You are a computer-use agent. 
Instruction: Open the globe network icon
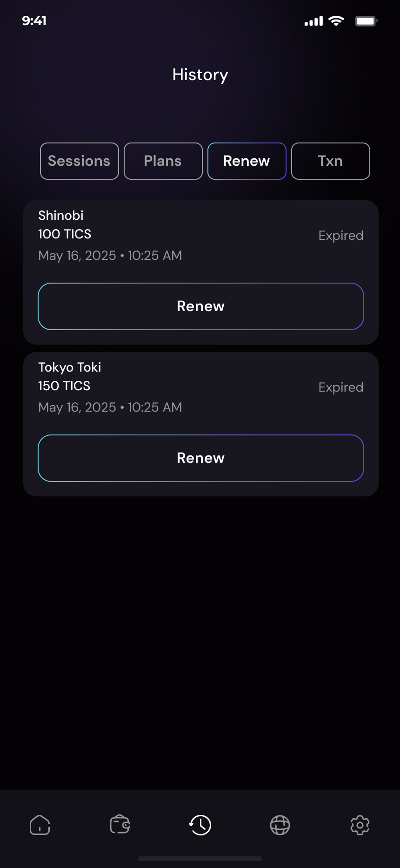pos(280,825)
